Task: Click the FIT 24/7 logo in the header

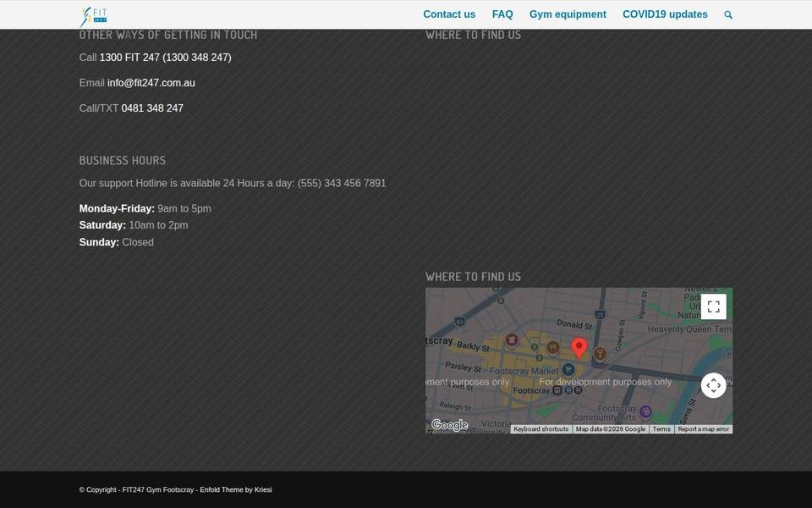Action: 94,16
